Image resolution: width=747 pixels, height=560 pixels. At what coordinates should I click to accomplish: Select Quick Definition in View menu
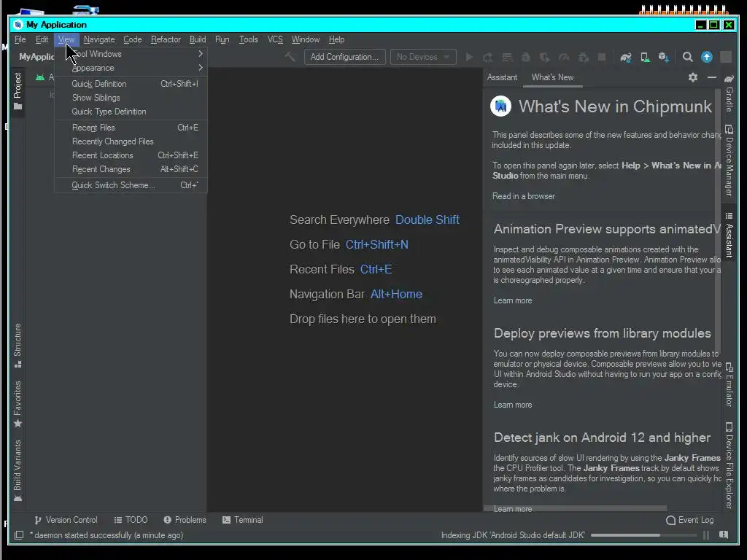pos(131,84)
